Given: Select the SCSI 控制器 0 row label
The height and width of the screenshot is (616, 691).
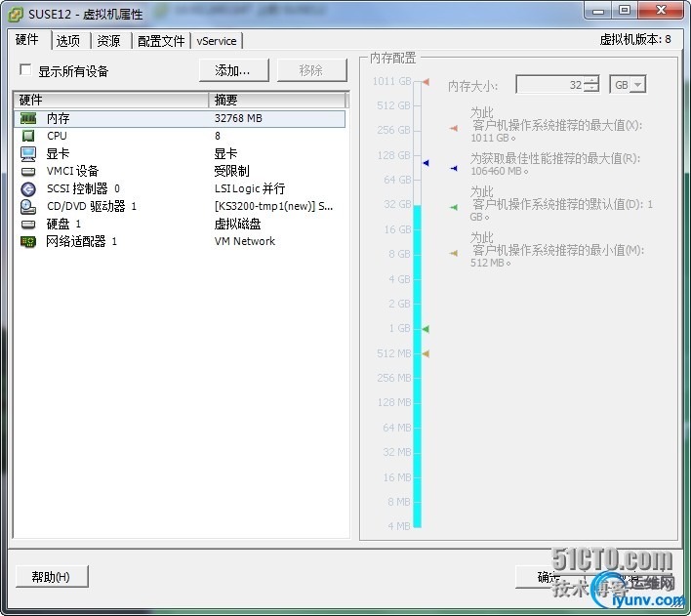Looking at the screenshot, I should (83, 188).
